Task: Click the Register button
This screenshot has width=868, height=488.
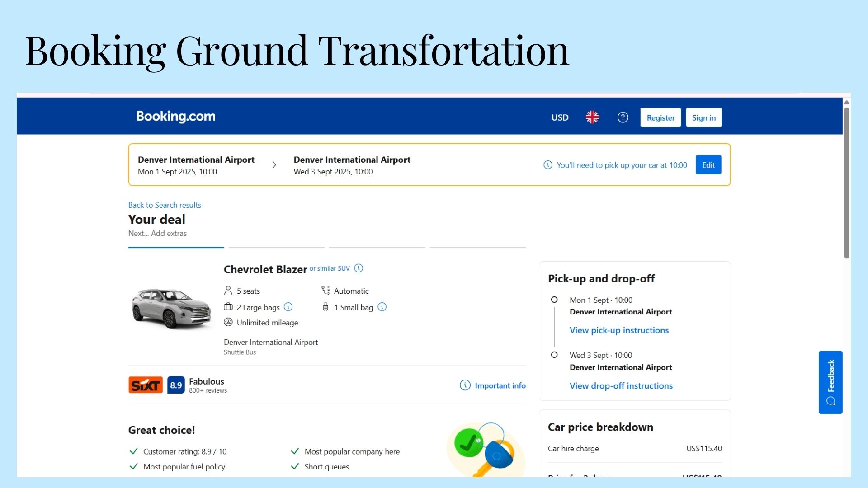Action: pyautogui.click(x=660, y=117)
